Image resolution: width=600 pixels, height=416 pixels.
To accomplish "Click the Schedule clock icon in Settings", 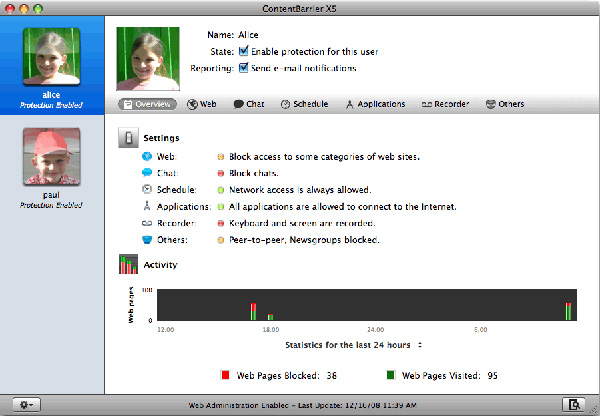I will point(147,189).
